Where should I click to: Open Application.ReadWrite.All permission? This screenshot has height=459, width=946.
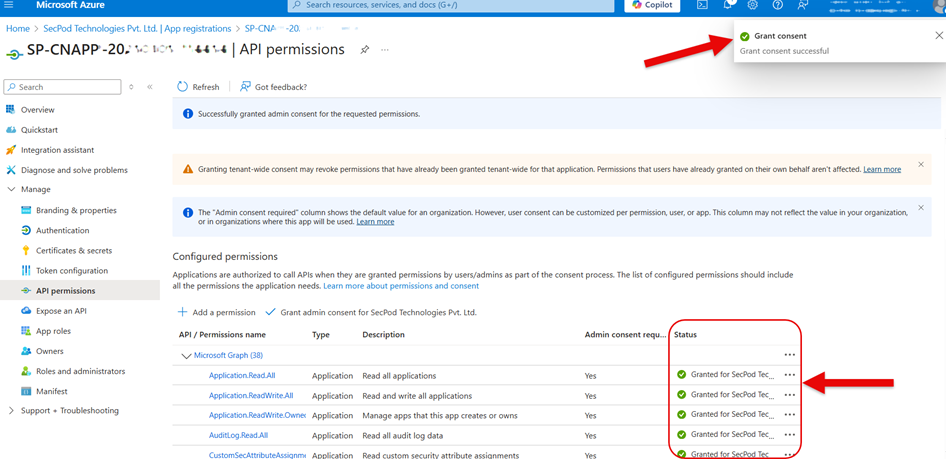(x=251, y=396)
